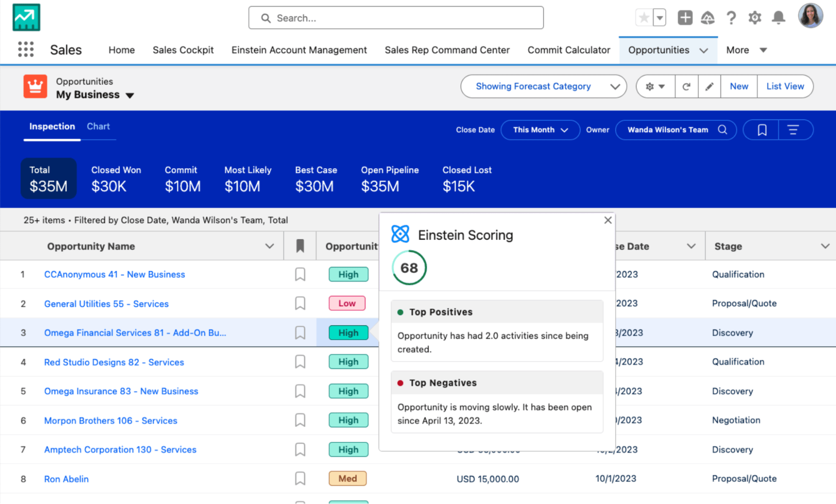836x504 pixels.
Task: Select the Closed Won $30K metric
Action: pos(116,179)
